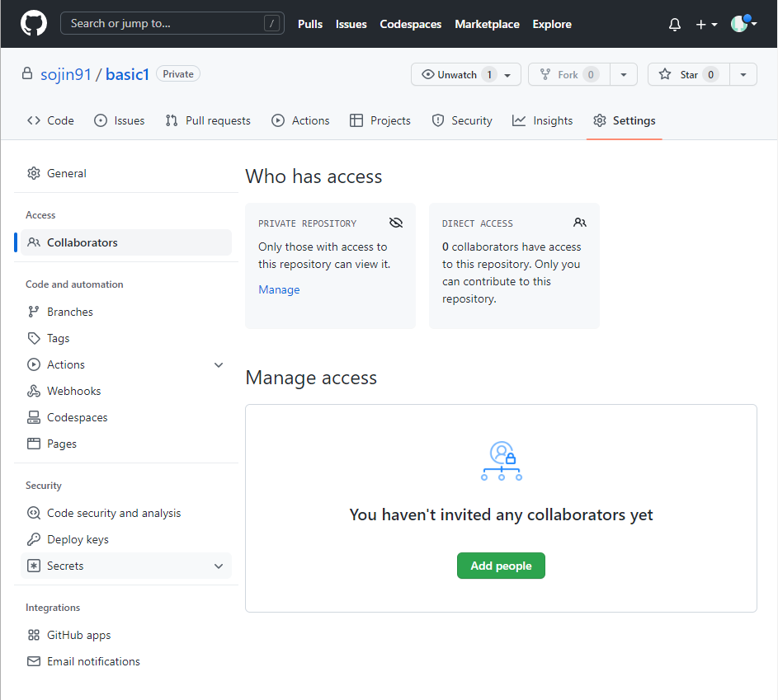Go to Issues in top navigation
Image resolution: width=778 pixels, height=700 pixels.
point(351,24)
